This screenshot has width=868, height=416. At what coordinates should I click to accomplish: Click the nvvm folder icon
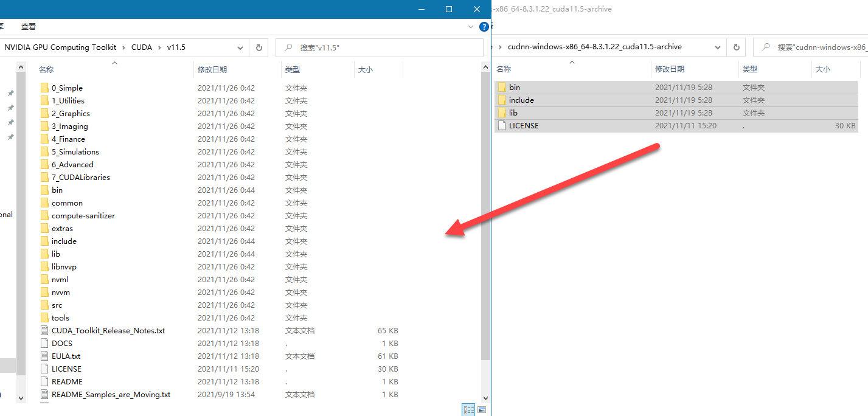[x=44, y=292]
